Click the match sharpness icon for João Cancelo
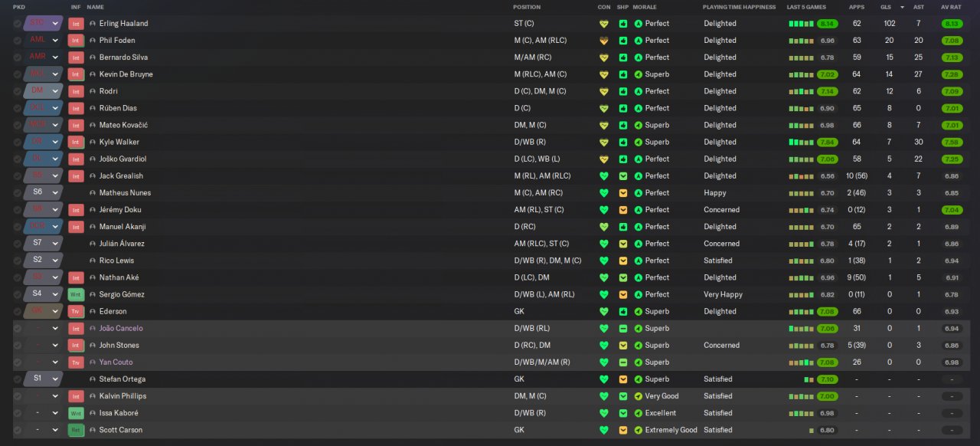This screenshot has width=980, height=446. pos(623,329)
